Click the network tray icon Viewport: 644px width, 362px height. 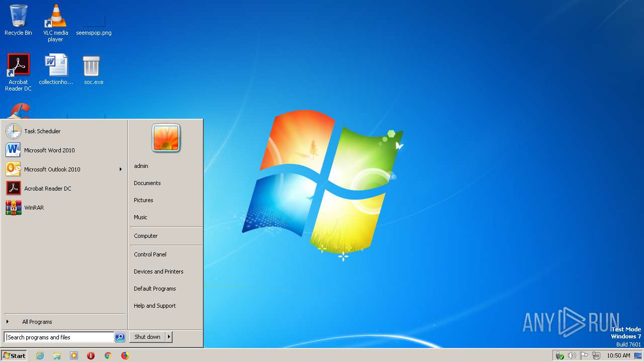596,355
